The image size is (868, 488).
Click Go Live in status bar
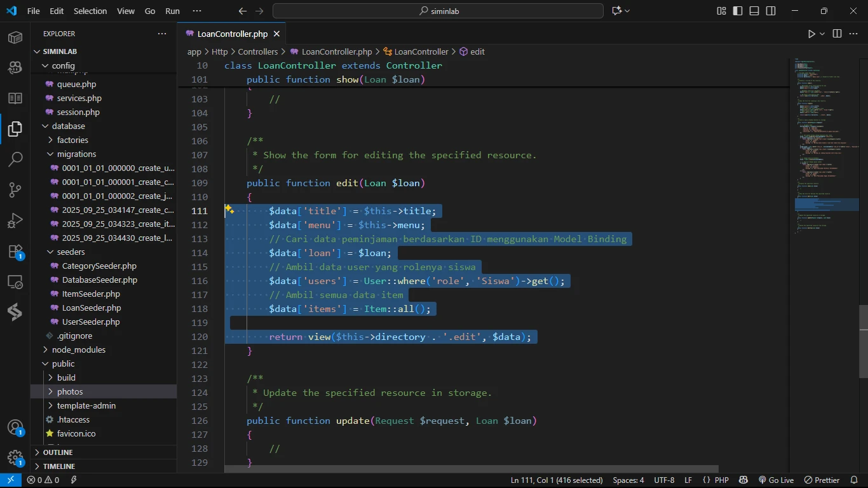(x=776, y=480)
